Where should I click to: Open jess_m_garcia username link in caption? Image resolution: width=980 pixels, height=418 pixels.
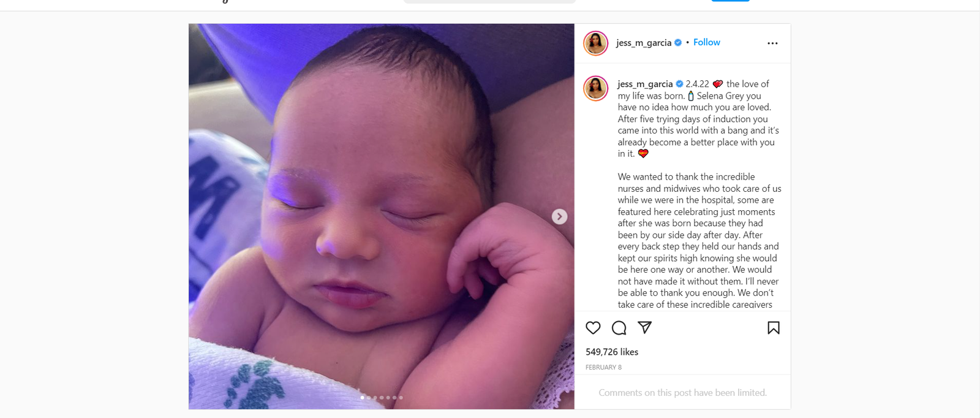click(x=645, y=84)
